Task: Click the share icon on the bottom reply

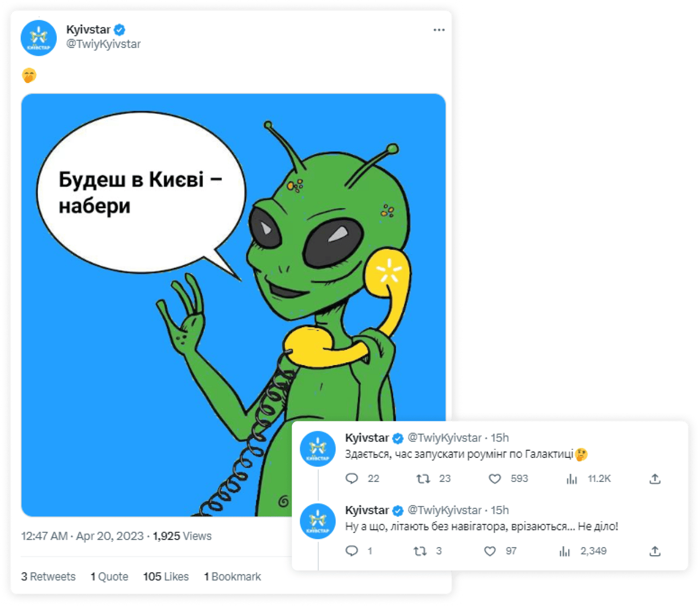Action: tap(655, 551)
